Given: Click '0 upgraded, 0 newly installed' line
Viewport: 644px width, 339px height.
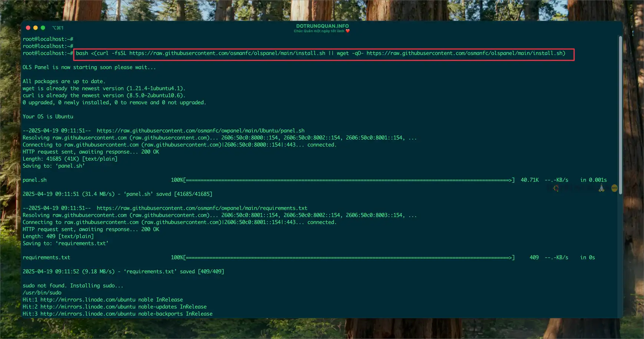Looking at the screenshot, I should (x=114, y=102).
